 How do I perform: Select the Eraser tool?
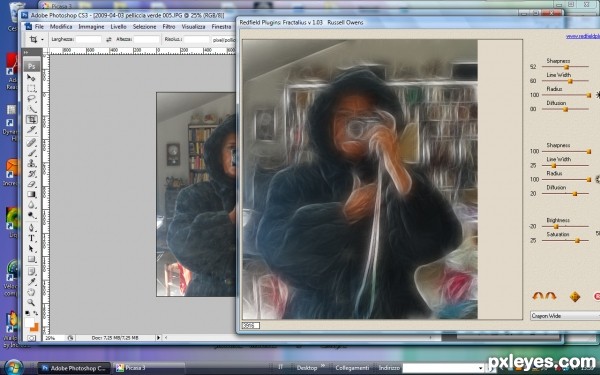31,184
